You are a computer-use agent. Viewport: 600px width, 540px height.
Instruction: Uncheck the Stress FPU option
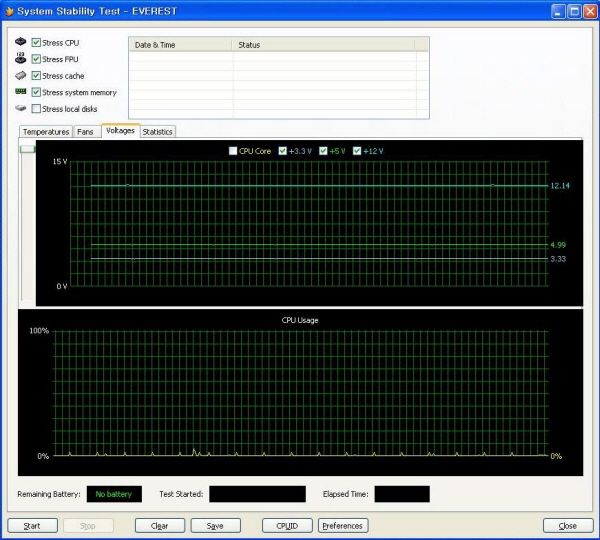click(x=36, y=59)
